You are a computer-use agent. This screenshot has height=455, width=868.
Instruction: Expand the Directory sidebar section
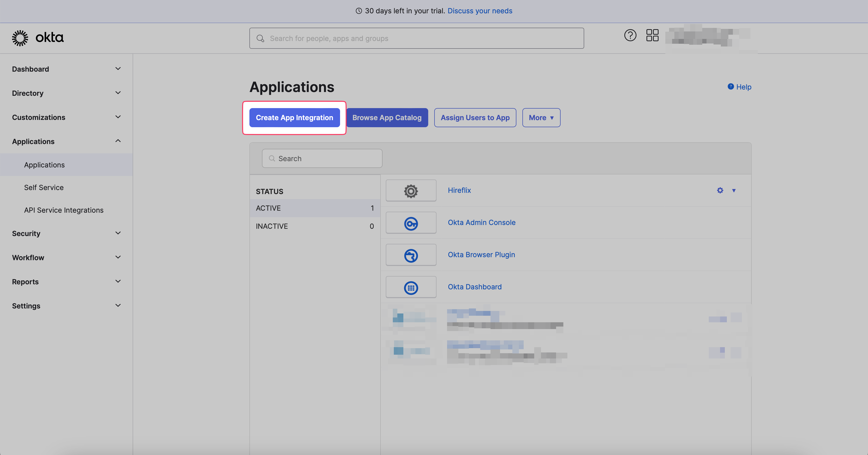[x=66, y=93]
